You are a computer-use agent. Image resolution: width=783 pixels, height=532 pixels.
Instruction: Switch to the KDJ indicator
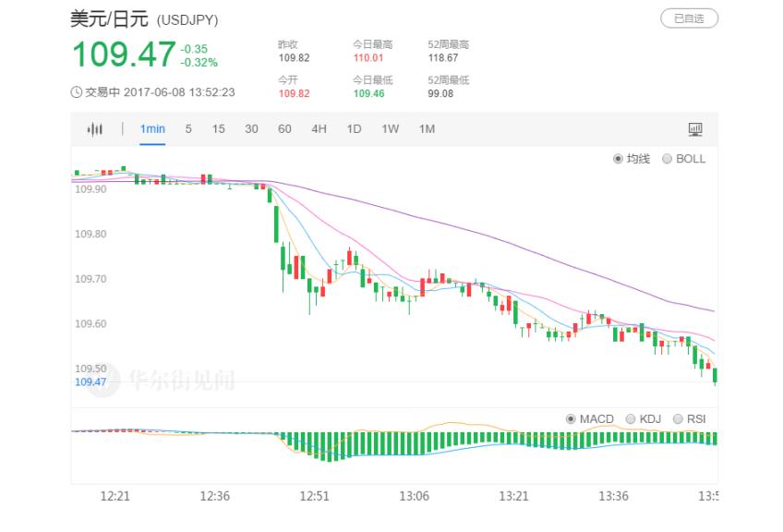point(631,419)
